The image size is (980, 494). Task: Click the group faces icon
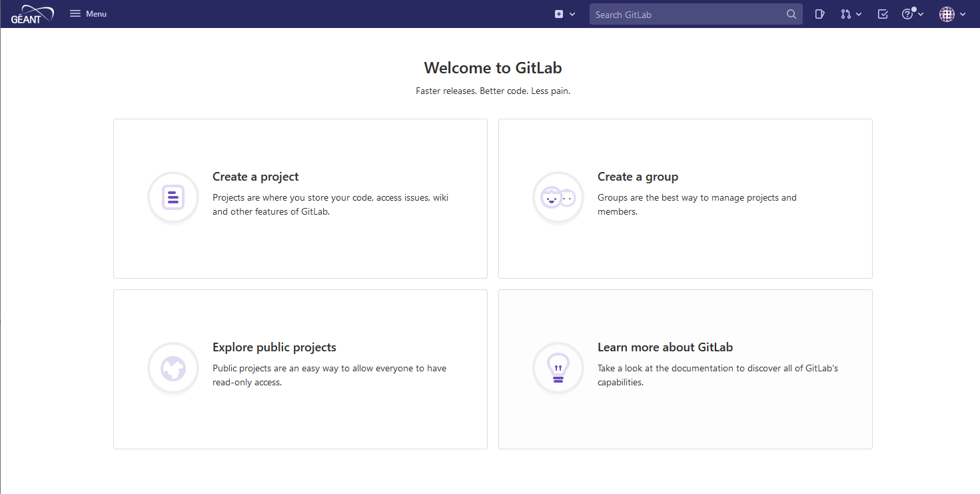point(558,197)
